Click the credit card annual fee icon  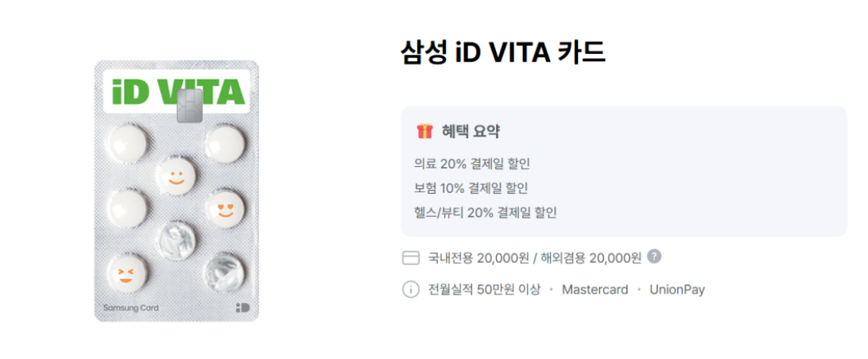click(x=410, y=257)
